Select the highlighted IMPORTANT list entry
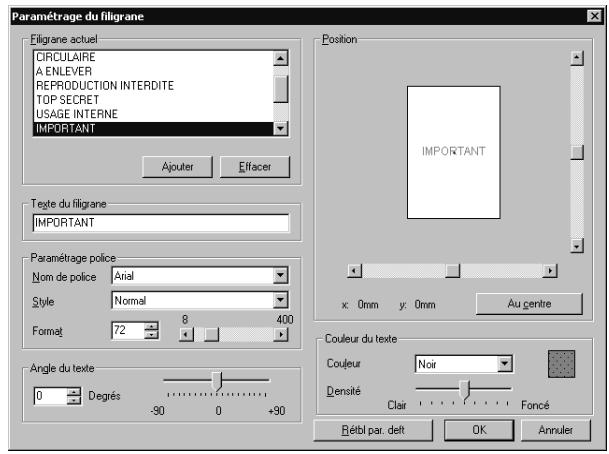Screen dimensions: 609x454 tap(154, 129)
